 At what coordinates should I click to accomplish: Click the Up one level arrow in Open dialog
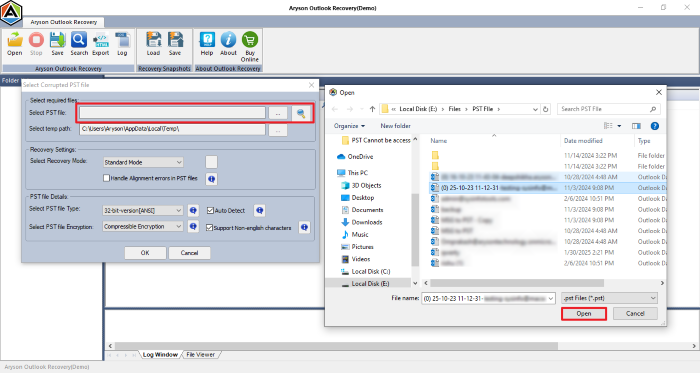click(372, 109)
